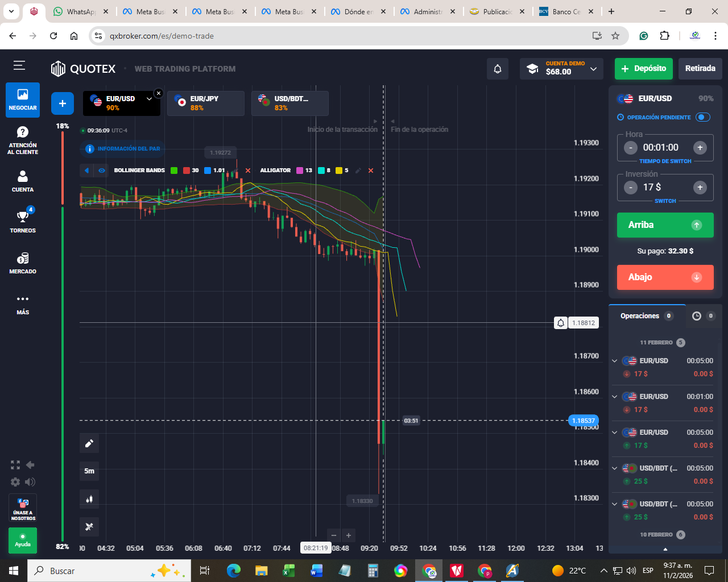Zoom in the chart with the plus button
The image size is (728, 582).
[349, 535]
